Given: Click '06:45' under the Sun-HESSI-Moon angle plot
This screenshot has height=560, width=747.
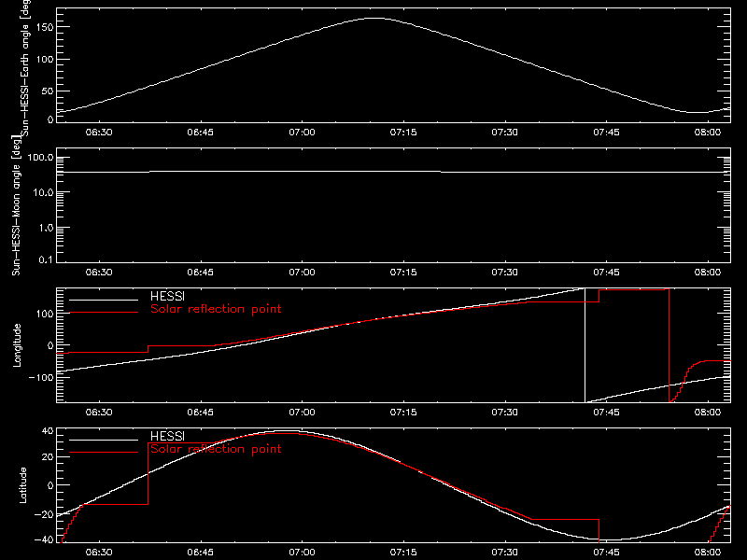Looking at the screenshot, I should pos(201,273).
